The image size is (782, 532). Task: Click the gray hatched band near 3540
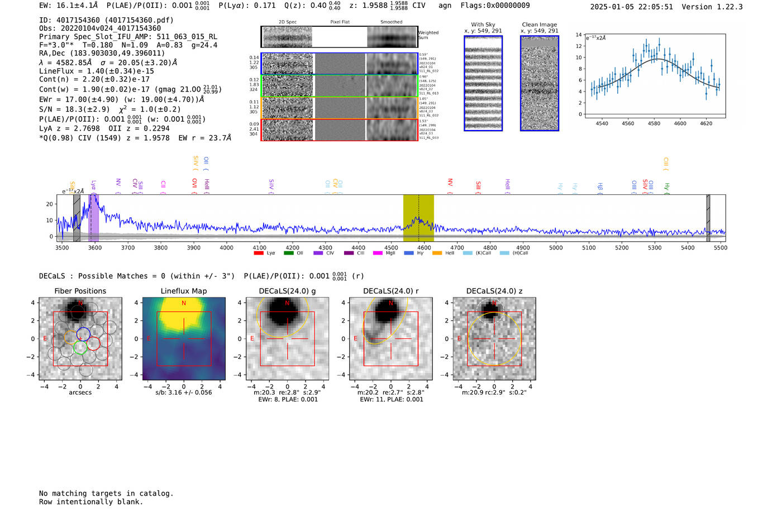click(x=77, y=218)
